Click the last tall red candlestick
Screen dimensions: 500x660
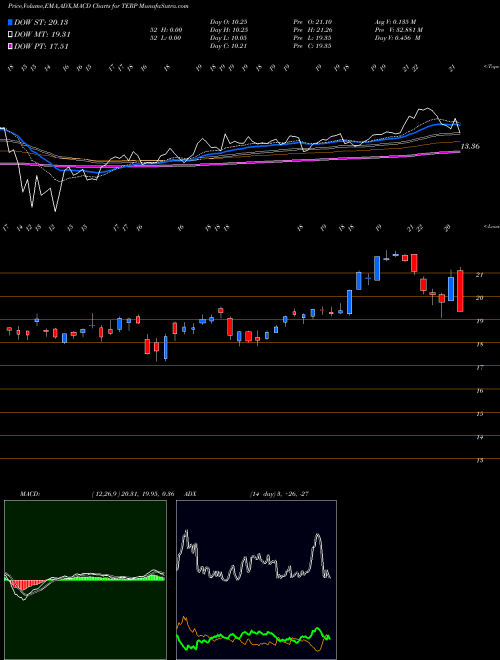coord(460,291)
